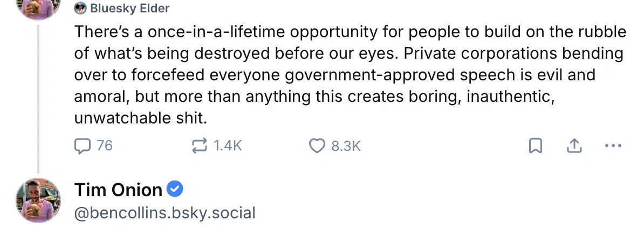Like the post with the heart icon
Viewport: 644px width, 228px height.
[317, 146]
